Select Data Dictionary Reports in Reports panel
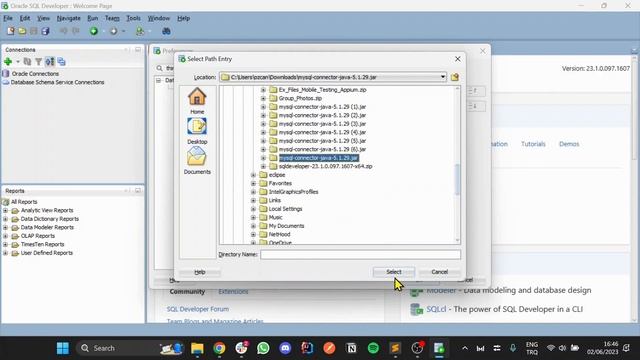 49,219
